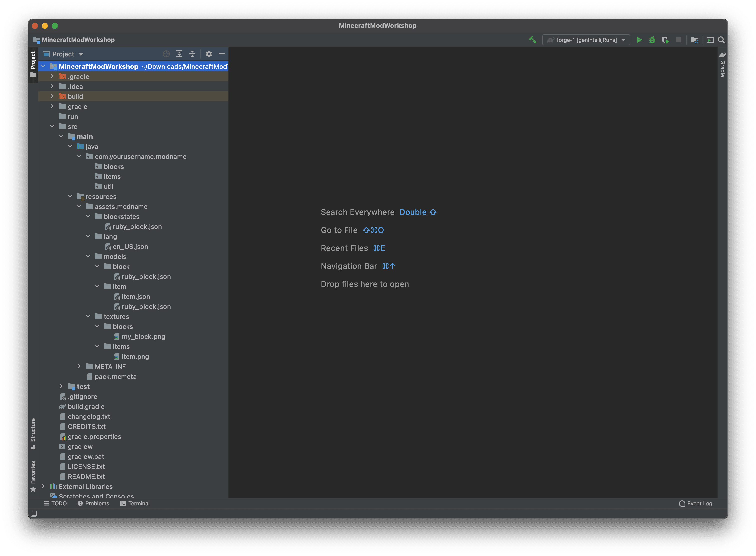Select pack.mcmeta file
This screenshot has width=756, height=556.
112,376
